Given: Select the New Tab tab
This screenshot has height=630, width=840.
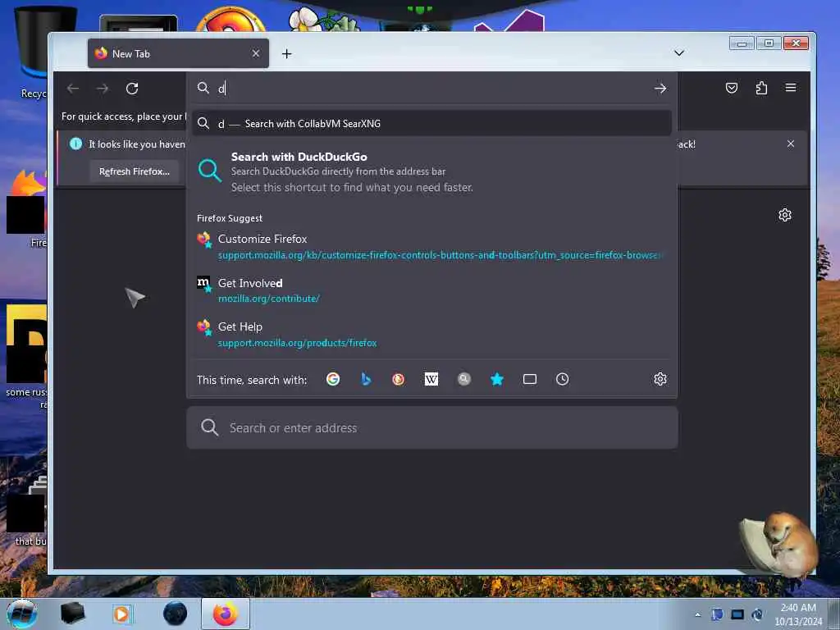Looking at the screenshot, I should point(178,53).
